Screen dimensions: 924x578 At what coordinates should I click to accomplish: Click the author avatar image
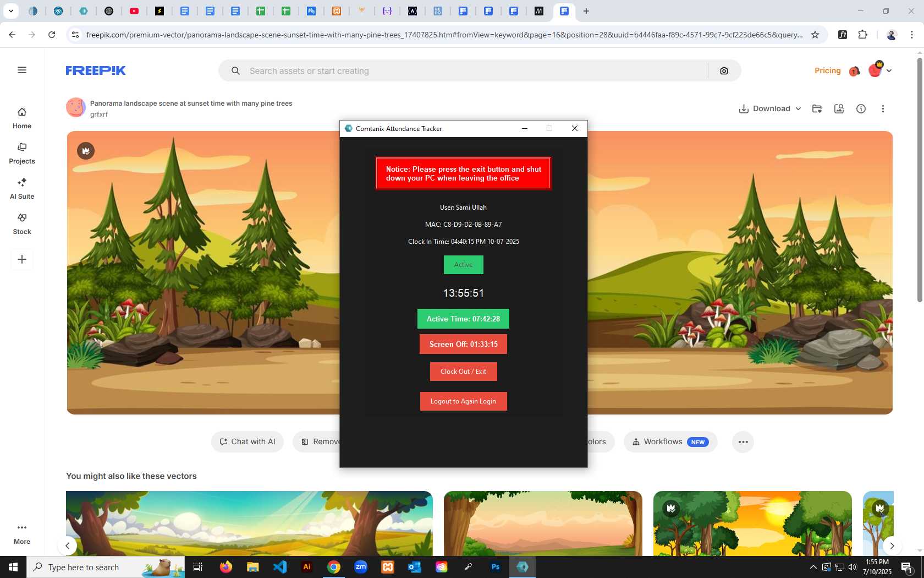point(76,108)
